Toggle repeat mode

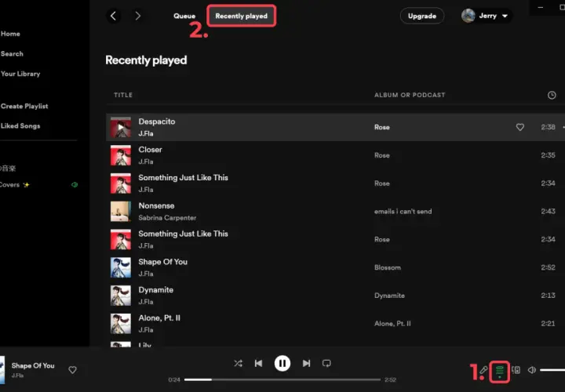326,363
